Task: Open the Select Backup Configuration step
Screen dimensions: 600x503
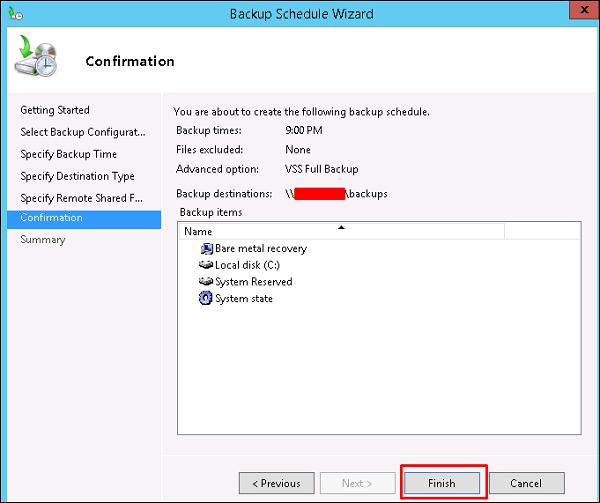Action: [83, 132]
